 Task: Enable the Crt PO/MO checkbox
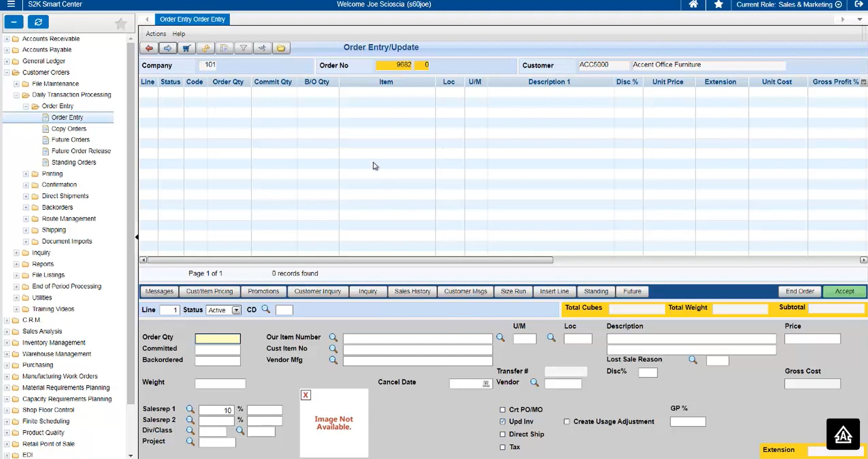(502, 410)
